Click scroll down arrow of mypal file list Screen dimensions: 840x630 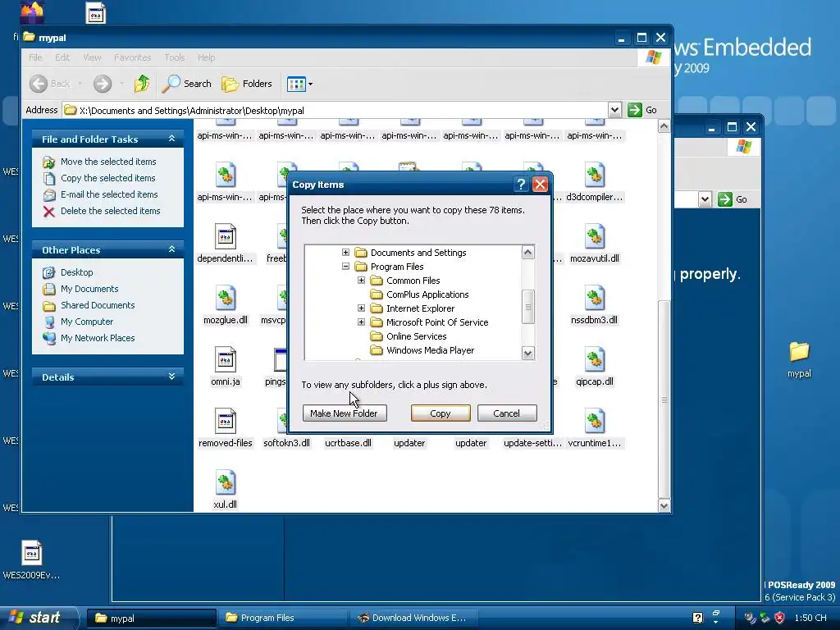coord(664,505)
